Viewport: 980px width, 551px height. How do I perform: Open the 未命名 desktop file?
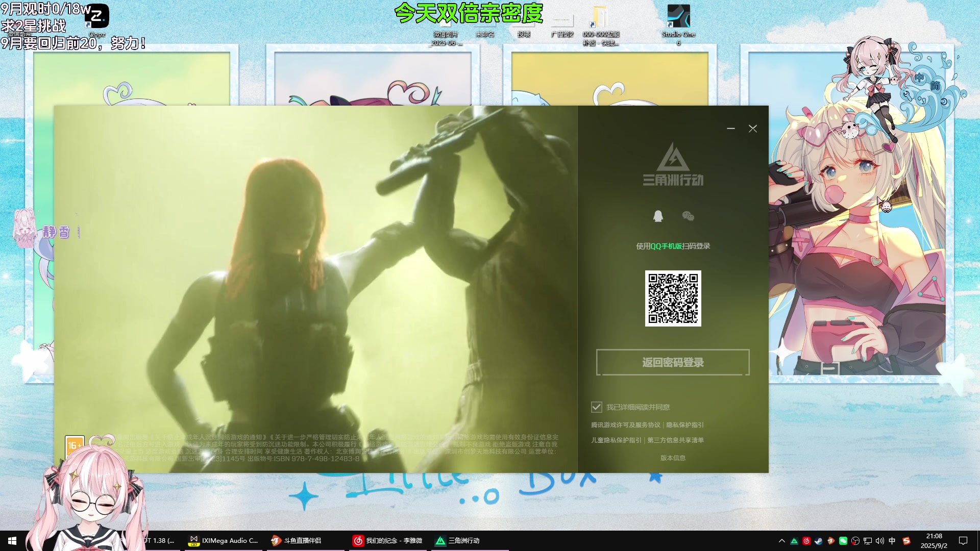point(484,26)
